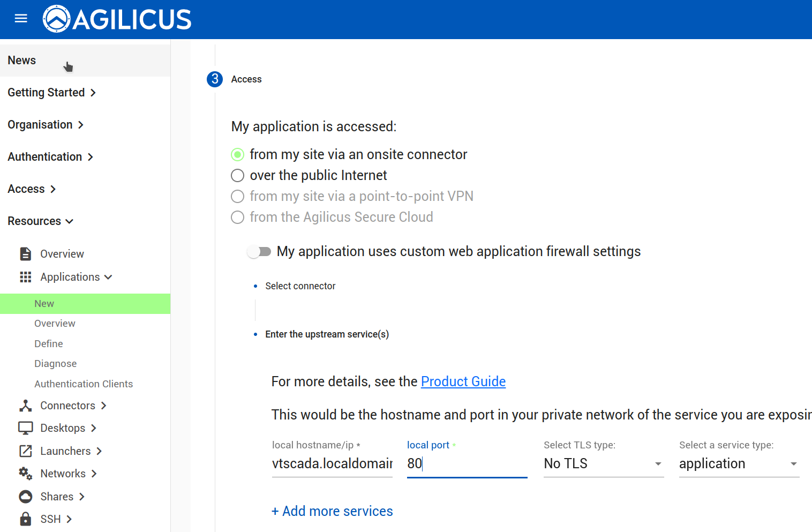
Task: Select "from my site via an onsite connector"
Action: (237, 155)
